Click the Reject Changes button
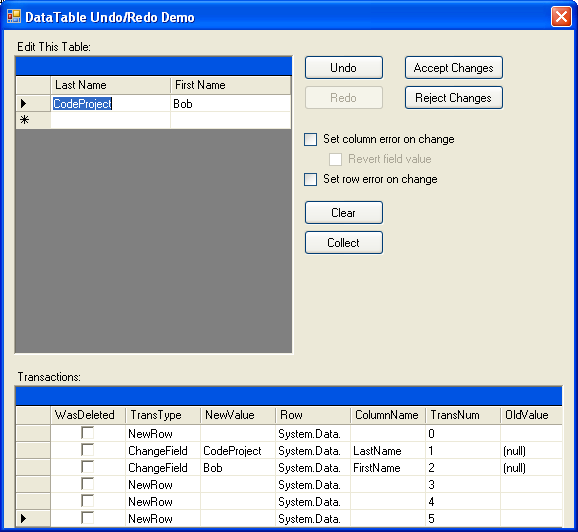578x532 pixels. [x=453, y=98]
